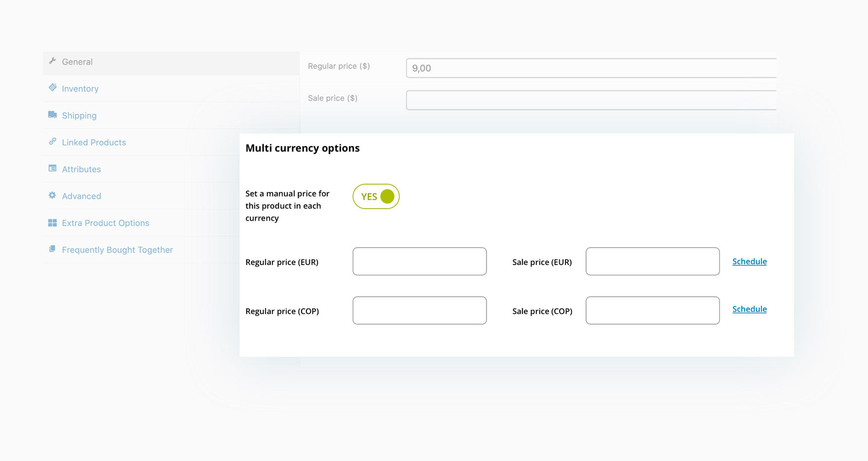
Task: Click the Advanced gear icon
Action: pos(53,195)
